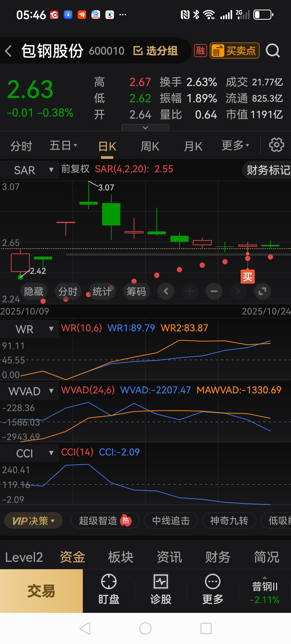Select the 月K tab
The width and height of the screenshot is (291, 644).
pos(193,146)
